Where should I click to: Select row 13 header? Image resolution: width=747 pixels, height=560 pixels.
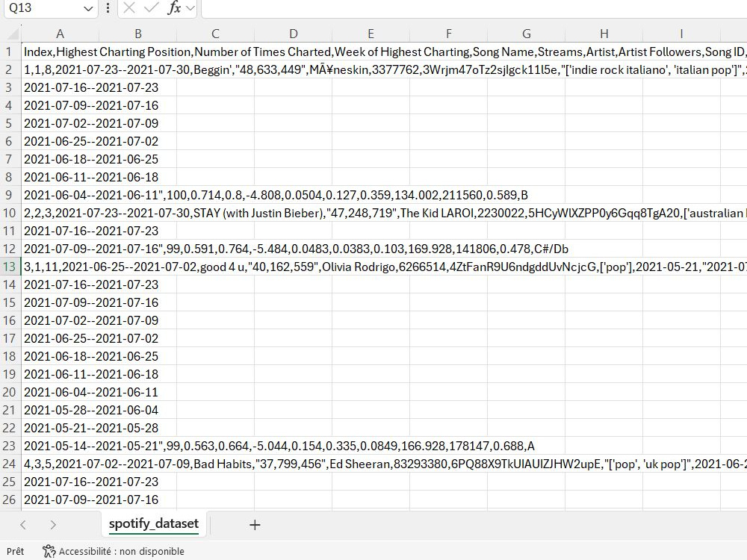point(10,267)
